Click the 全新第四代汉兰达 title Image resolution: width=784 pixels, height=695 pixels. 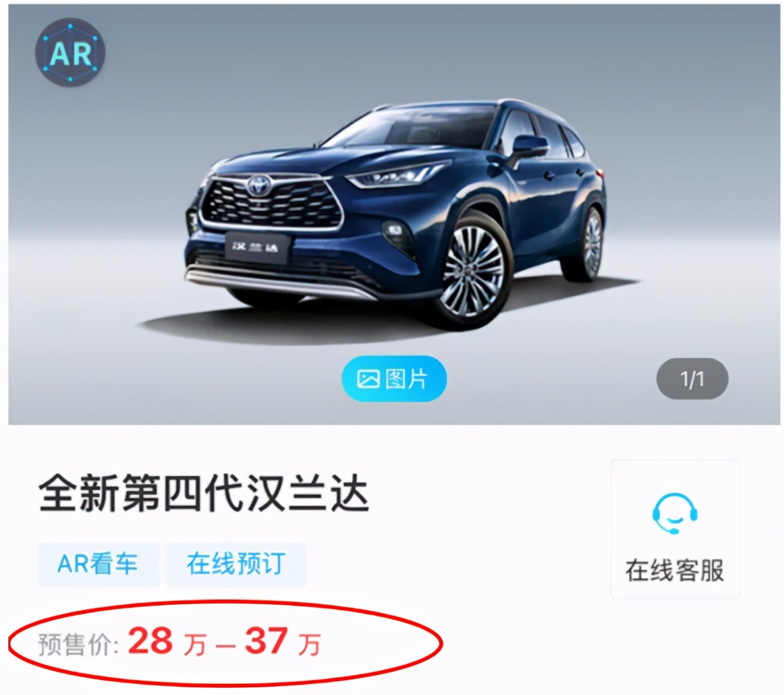pyautogui.click(x=204, y=494)
